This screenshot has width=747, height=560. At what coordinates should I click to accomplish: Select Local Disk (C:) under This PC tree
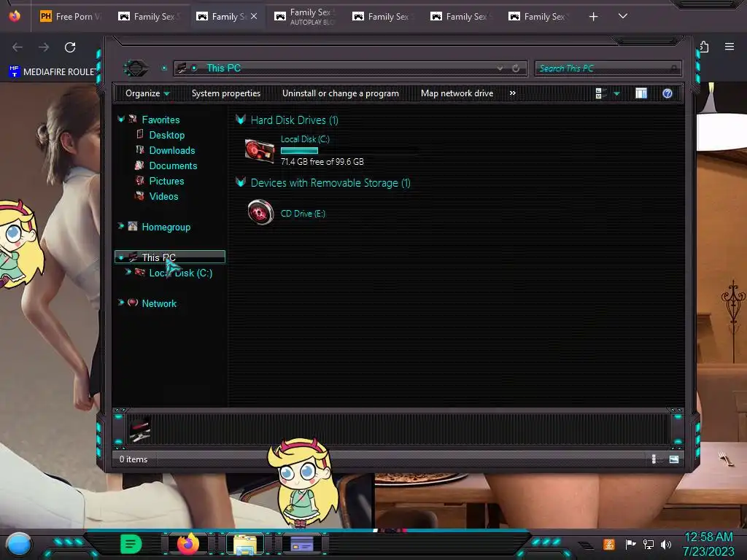coord(181,273)
